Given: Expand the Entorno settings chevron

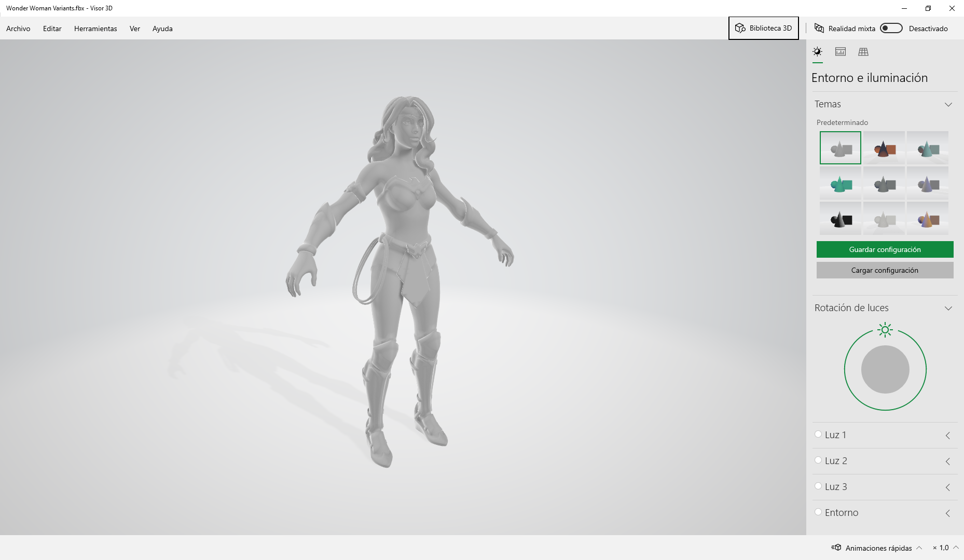Looking at the screenshot, I should [x=948, y=513].
